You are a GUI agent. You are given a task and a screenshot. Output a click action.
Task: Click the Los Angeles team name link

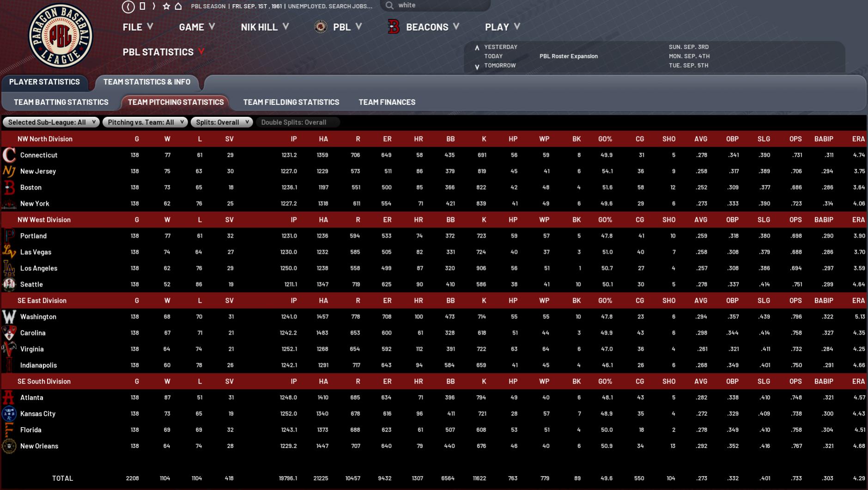(x=39, y=268)
